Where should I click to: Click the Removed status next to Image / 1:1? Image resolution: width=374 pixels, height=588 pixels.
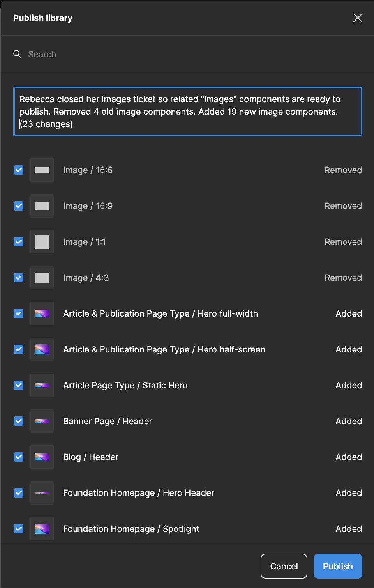(343, 242)
